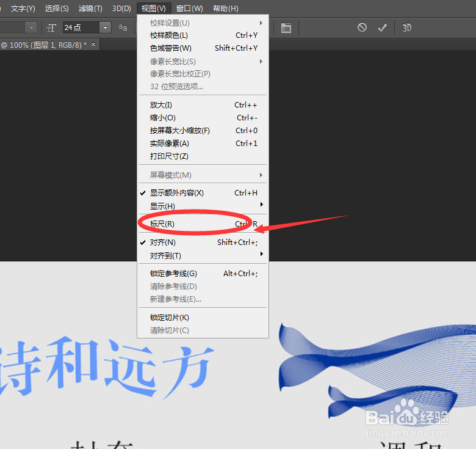Toggle 标尺(R) rulers
The width and height of the screenshot is (476, 449).
[x=203, y=224]
